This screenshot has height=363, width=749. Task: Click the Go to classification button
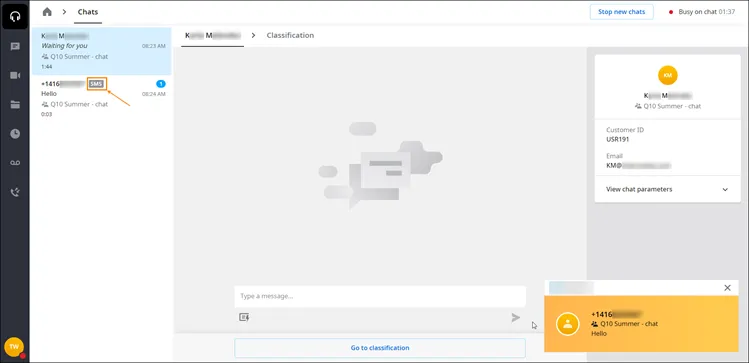[x=380, y=348]
